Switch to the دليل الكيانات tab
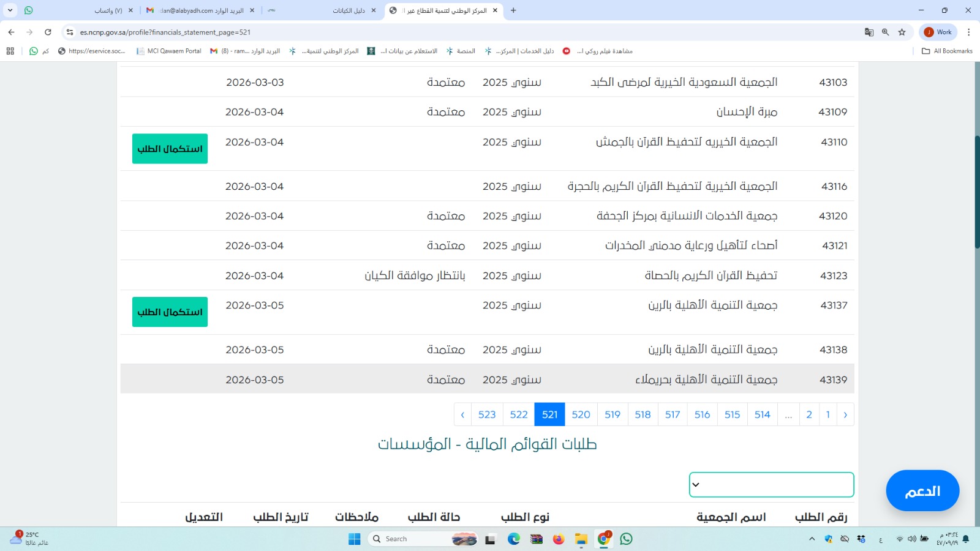 [322, 10]
